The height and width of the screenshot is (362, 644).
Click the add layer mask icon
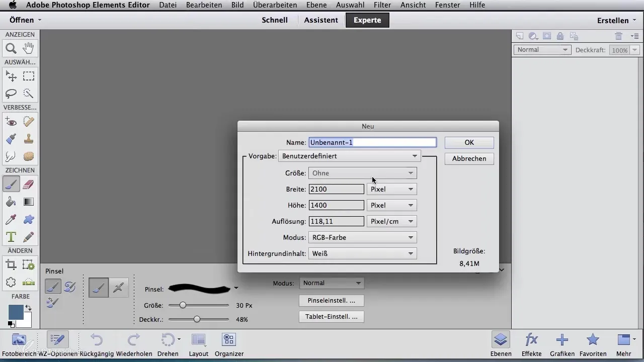pyautogui.click(x=547, y=36)
